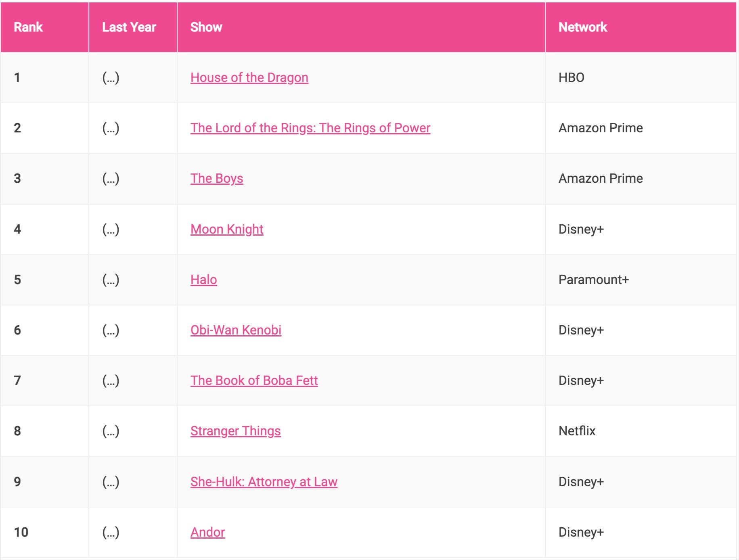Click The Lord of the Rings: The Rings of Power
The image size is (739, 560).
tap(310, 128)
